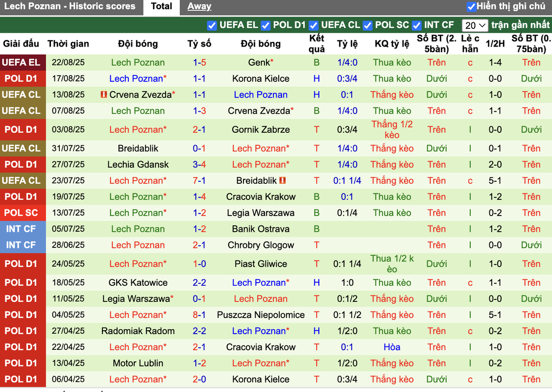
Task: Click the 0:1 1/2 odds on 04/05/25
Action: 347,315
